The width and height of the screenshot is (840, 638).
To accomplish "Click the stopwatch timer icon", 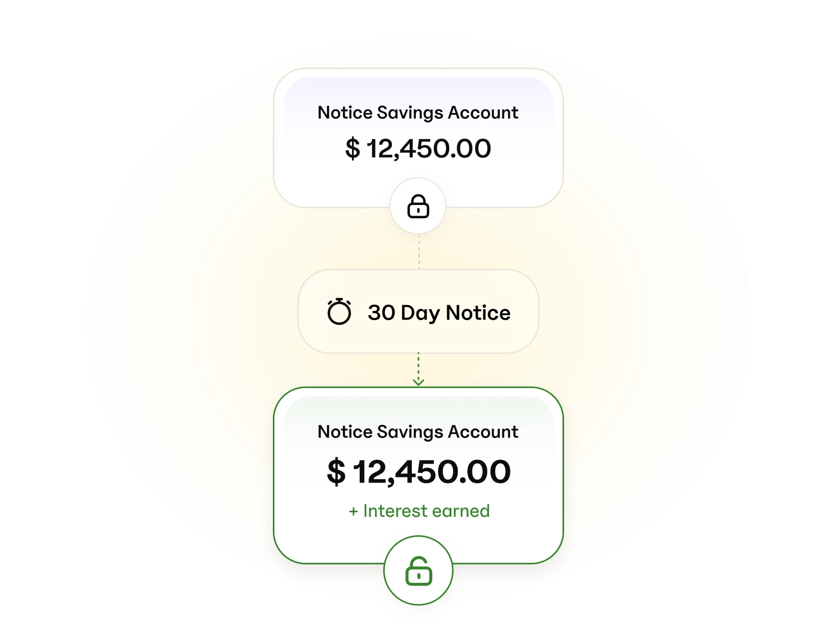I will click(x=339, y=311).
